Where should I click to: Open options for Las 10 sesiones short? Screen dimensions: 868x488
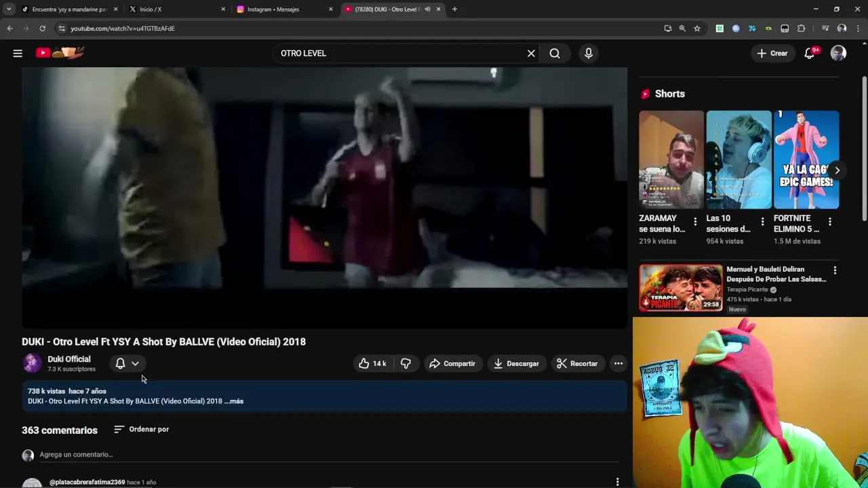[762, 222]
